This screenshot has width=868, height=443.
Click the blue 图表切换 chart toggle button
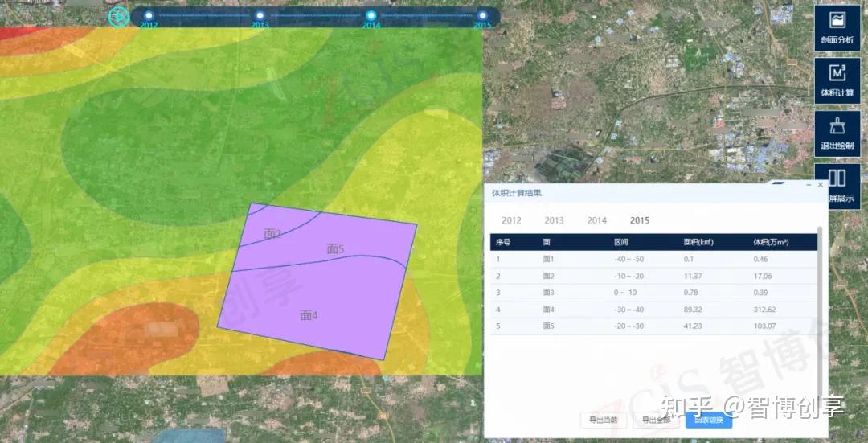[x=709, y=420]
